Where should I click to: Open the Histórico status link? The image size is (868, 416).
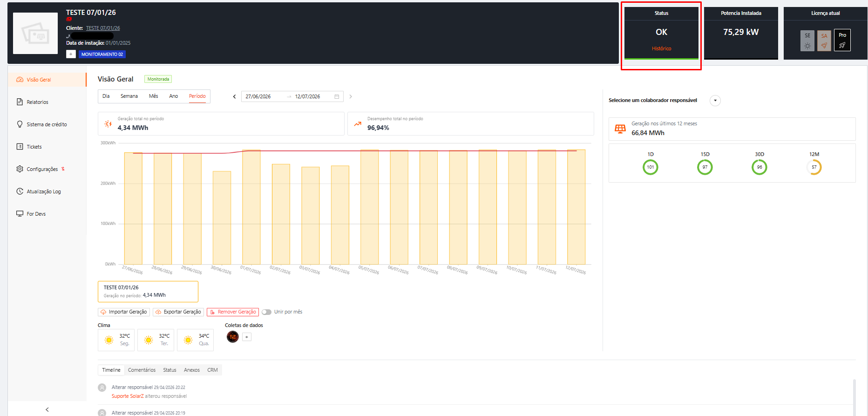661,48
